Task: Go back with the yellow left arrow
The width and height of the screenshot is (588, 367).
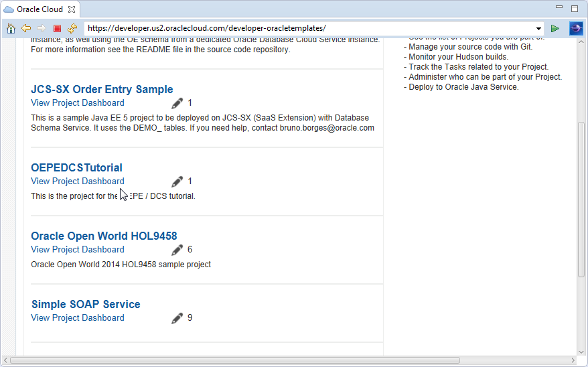Action: (26, 28)
